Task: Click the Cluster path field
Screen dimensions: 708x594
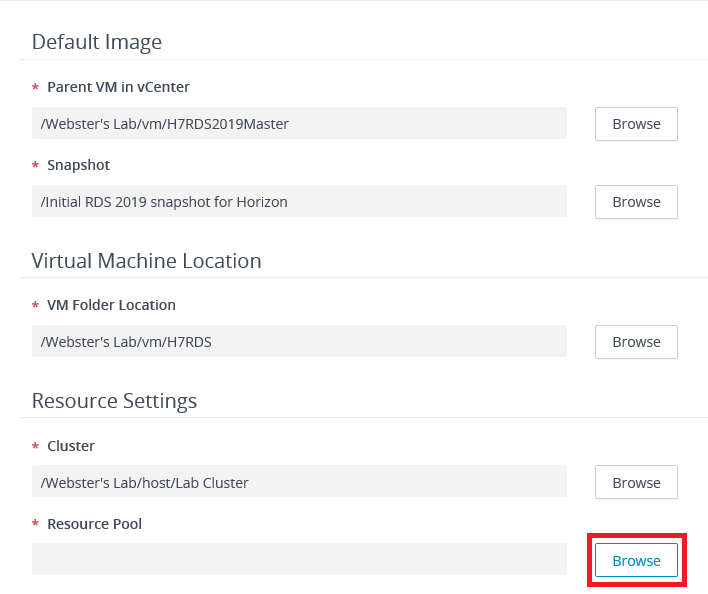Action: point(299,483)
